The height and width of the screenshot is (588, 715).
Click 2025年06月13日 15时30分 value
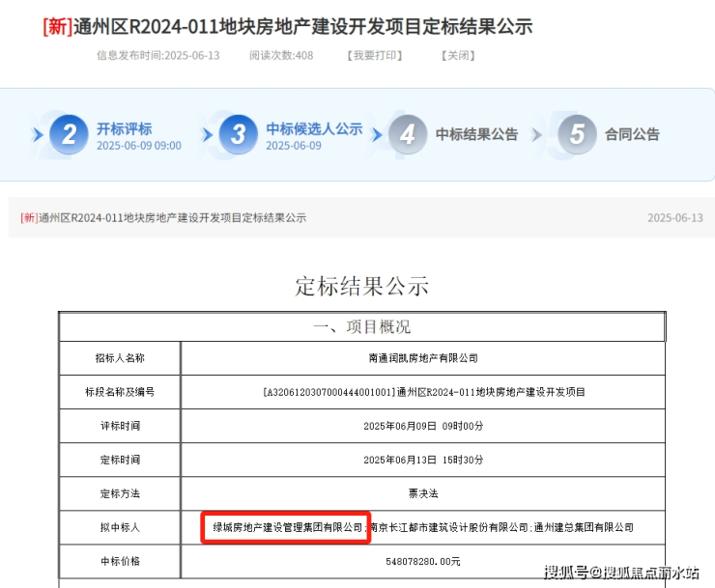pyautogui.click(x=423, y=460)
